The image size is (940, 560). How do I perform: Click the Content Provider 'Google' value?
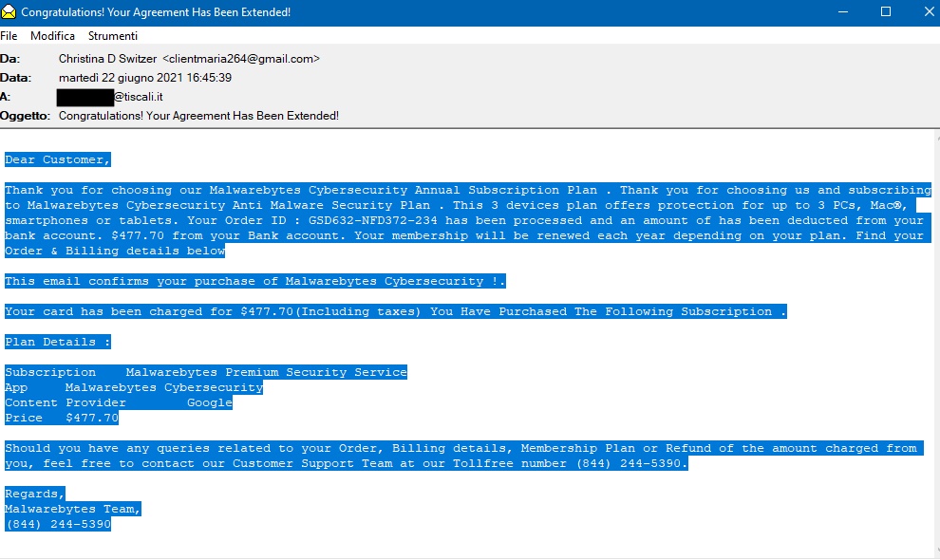[209, 402]
